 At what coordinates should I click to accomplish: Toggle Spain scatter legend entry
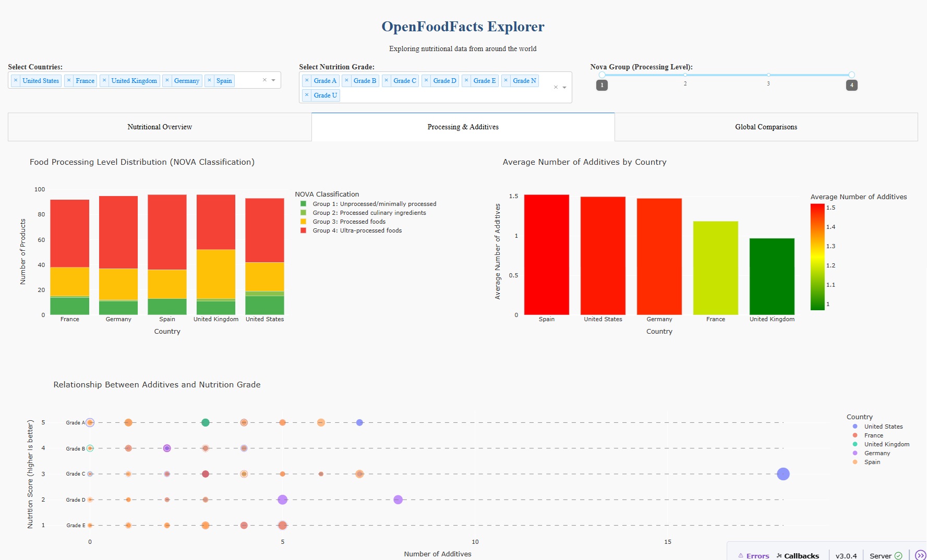[x=866, y=462]
